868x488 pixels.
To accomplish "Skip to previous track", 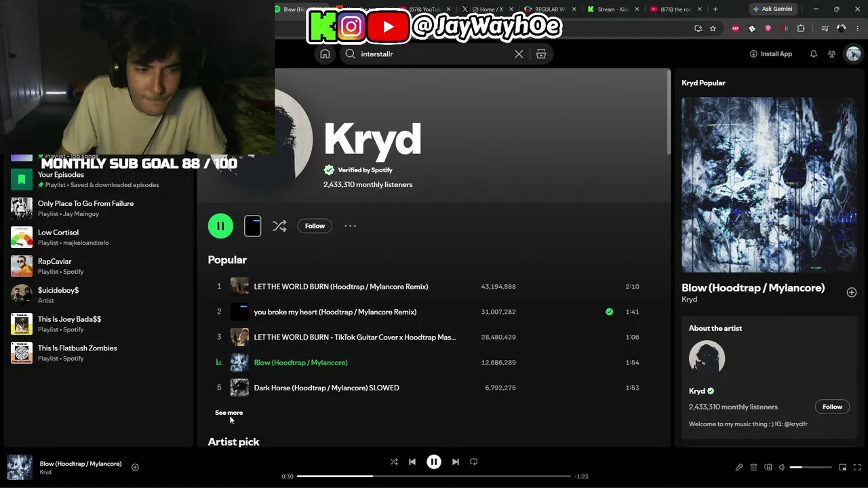I will (412, 462).
